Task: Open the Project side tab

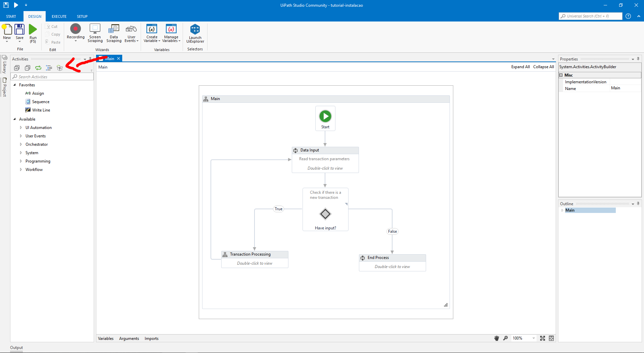Action: (4, 87)
